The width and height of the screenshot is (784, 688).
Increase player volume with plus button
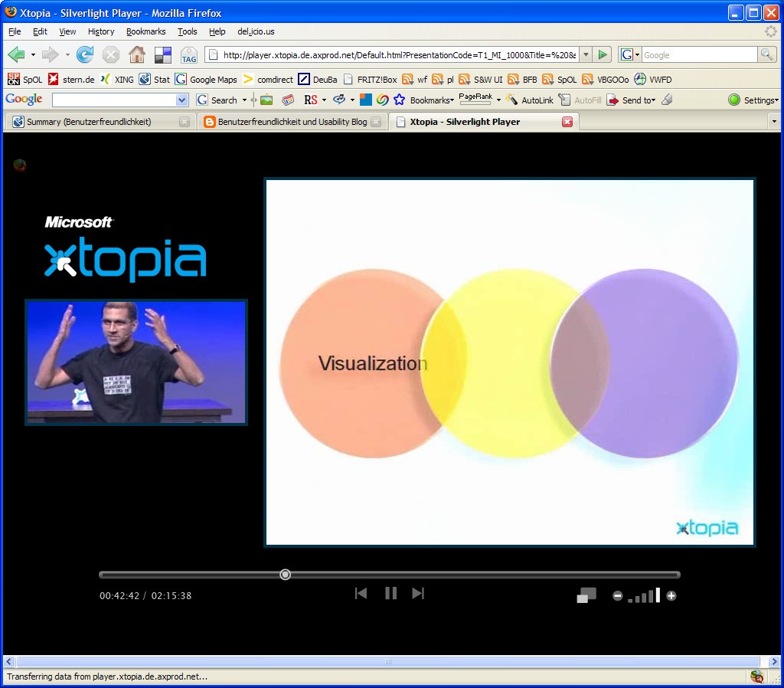pyautogui.click(x=671, y=596)
